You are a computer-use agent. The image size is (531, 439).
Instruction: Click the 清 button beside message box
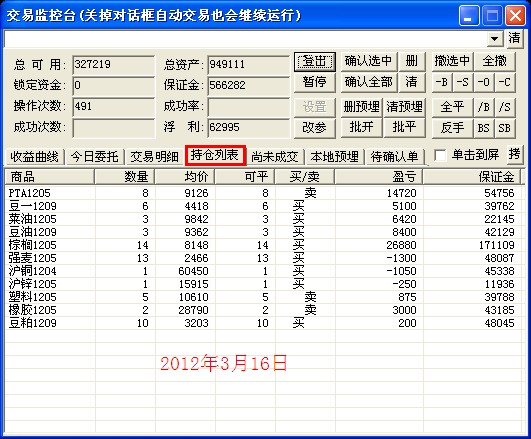point(514,38)
